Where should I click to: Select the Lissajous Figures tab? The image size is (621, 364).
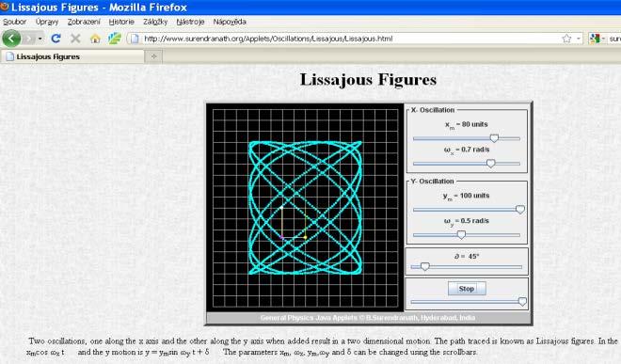point(72,56)
